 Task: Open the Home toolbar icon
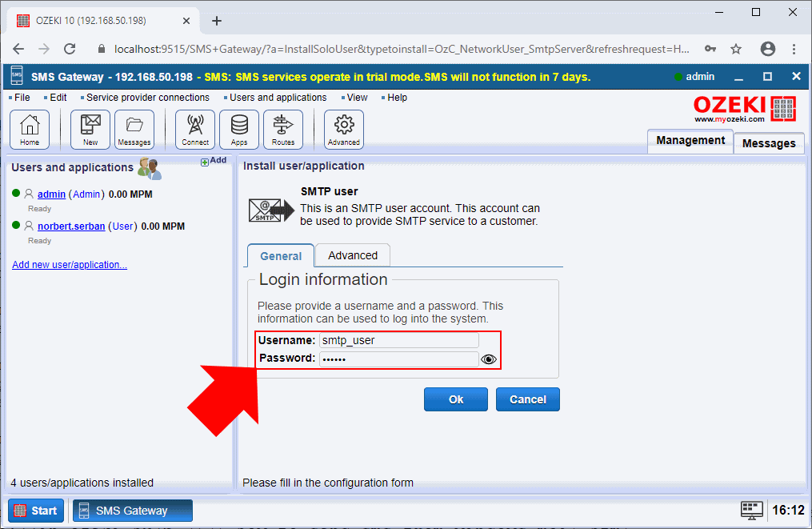(30, 130)
